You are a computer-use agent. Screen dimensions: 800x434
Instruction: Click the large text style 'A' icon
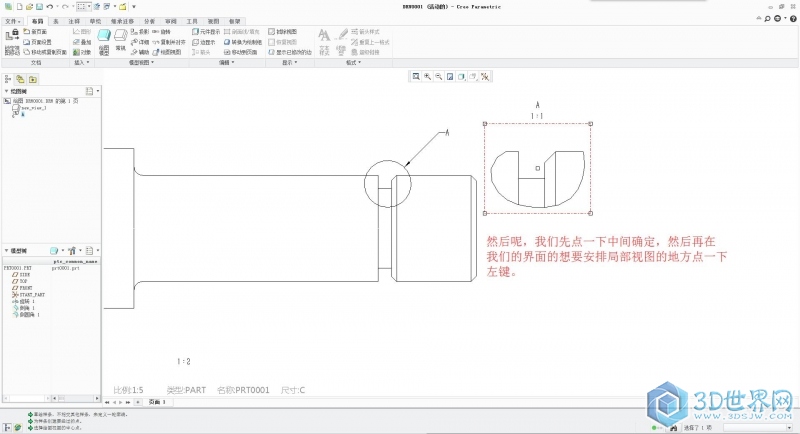(324, 35)
